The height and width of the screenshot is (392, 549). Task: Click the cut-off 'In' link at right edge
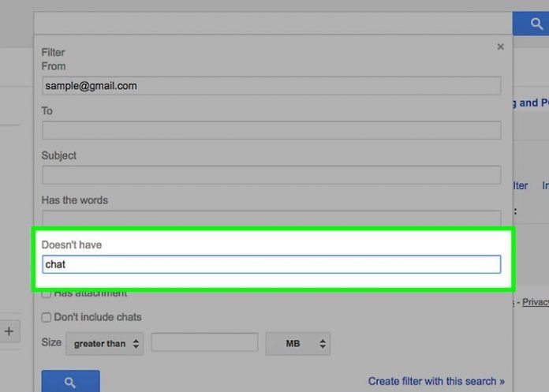tap(544, 185)
